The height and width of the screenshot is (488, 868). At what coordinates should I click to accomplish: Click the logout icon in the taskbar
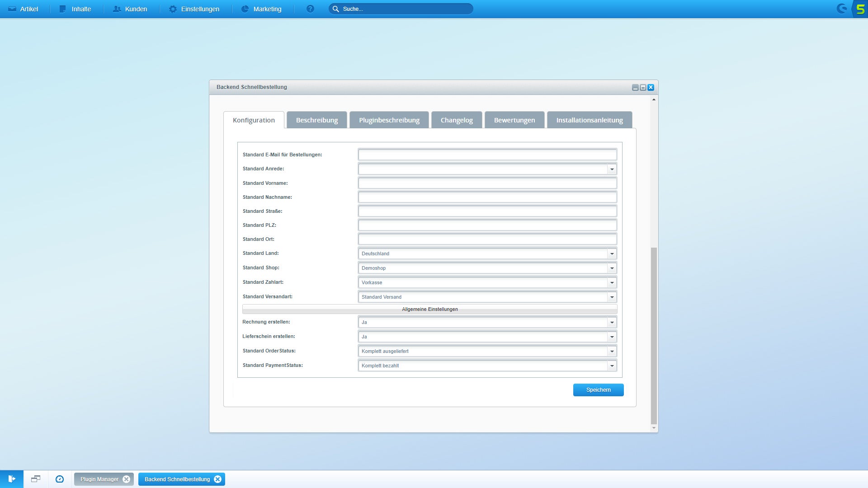pos(12,479)
